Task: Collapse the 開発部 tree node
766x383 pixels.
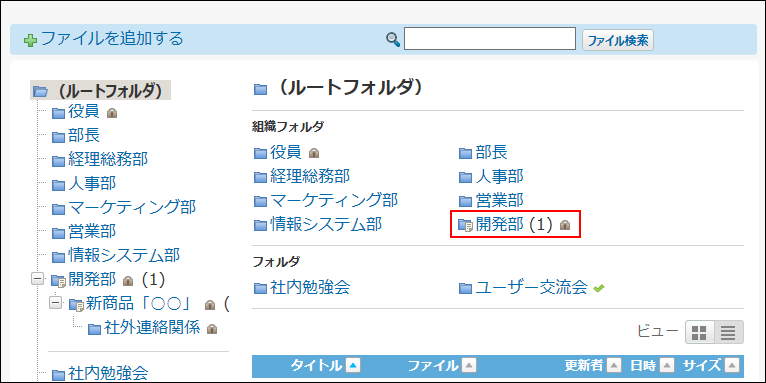Action: click(x=38, y=279)
